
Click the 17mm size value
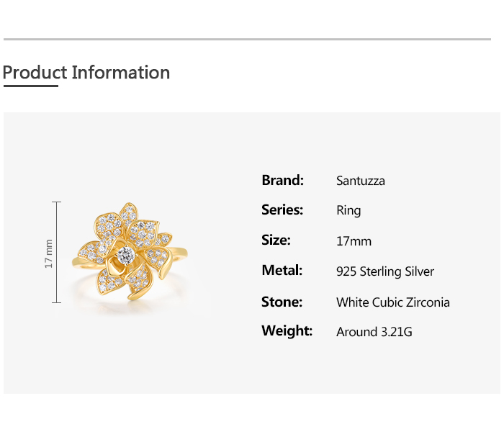(x=354, y=241)
